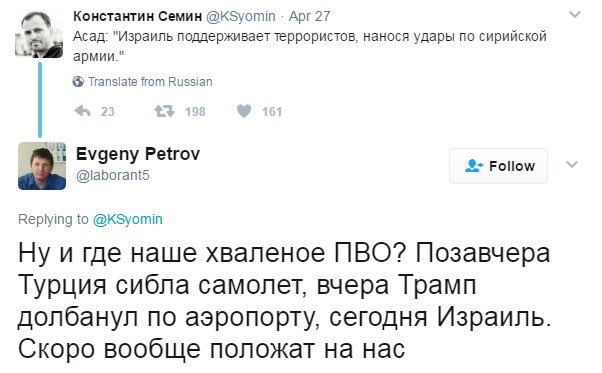Click the add-person icon in Follow button
The width and height of the screenshot is (602, 373).
474,166
